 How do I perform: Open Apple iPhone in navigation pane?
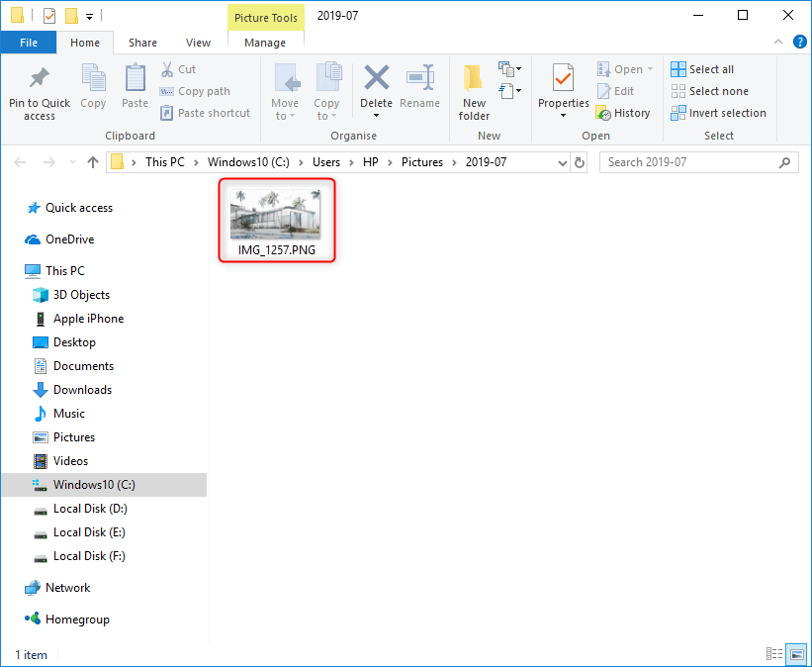(x=88, y=319)
